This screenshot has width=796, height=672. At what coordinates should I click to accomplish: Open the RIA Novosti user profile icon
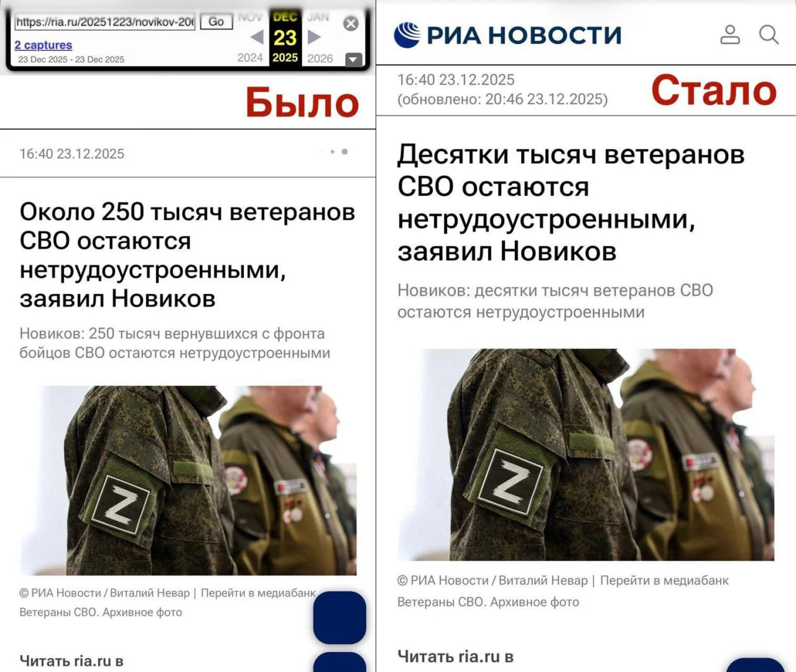tap(730, 35)
